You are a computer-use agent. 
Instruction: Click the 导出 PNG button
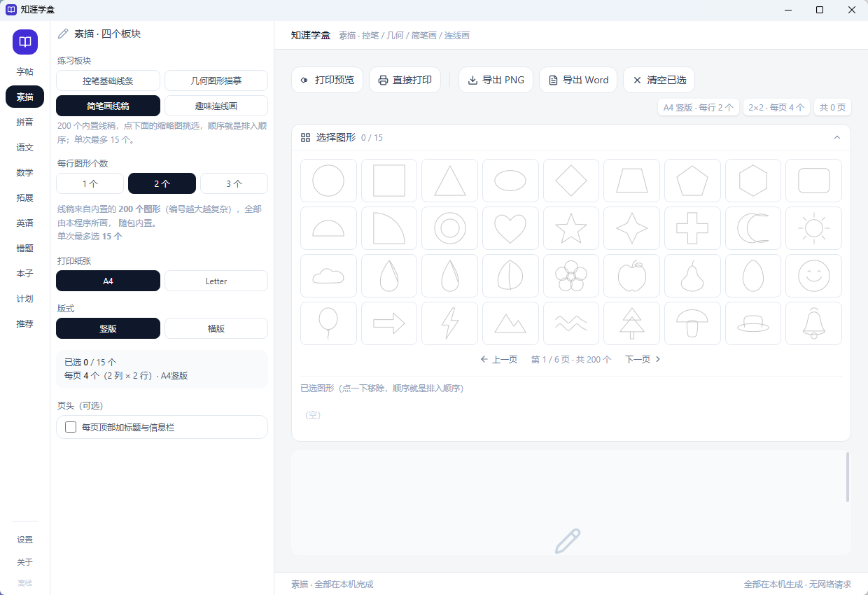point(496,80)
